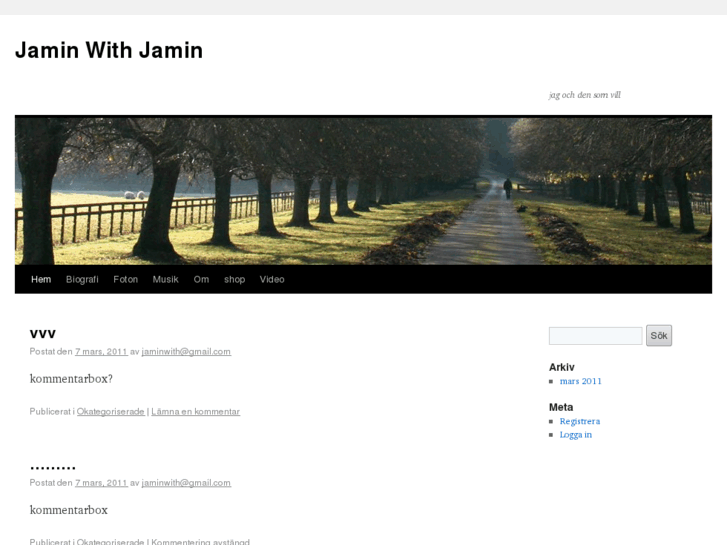Click the Logga in link
This screenshot has width=727, height=545.
click(575, 435)
